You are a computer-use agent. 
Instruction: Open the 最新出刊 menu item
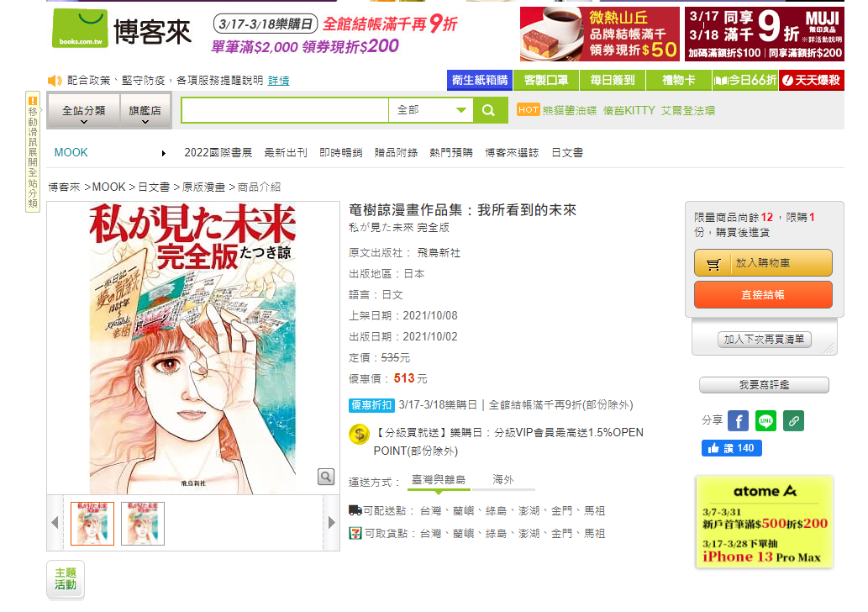point(286,152)
